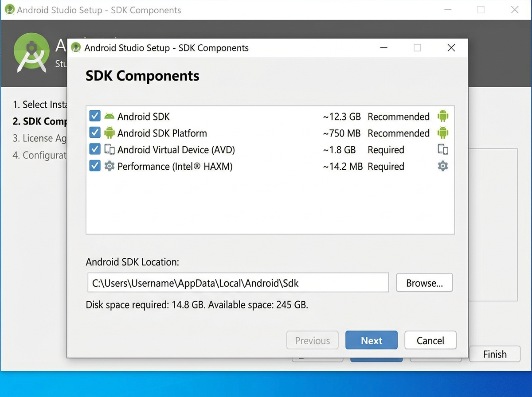Click the Android robot icon right of the ~750 MB row
The image size is (532, 397).
[x=443, y=133]
